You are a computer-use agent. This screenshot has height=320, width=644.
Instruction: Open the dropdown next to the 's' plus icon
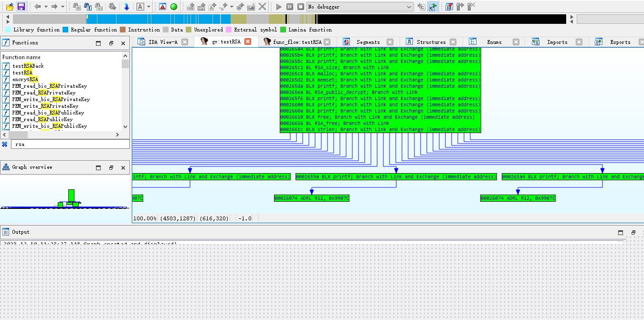click(232, 7)
